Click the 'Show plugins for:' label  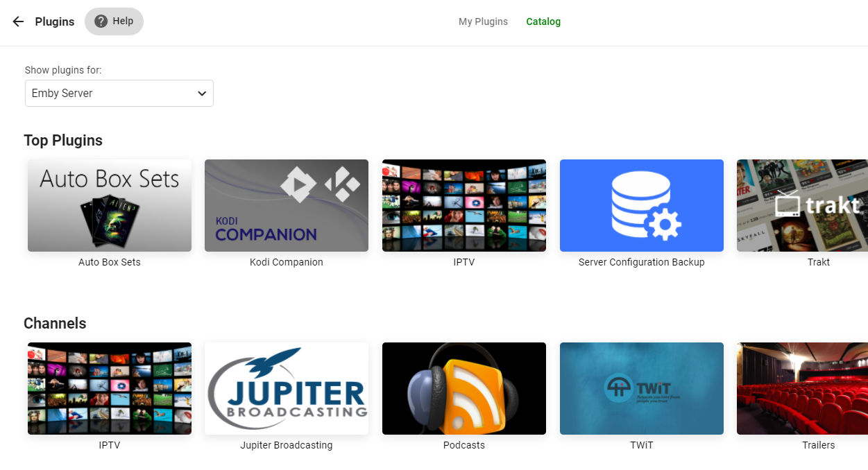(63, 70)
